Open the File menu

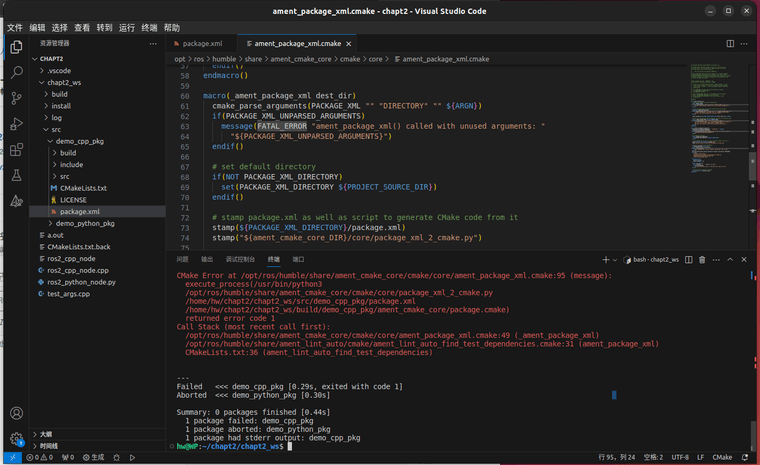coord(15,28)
